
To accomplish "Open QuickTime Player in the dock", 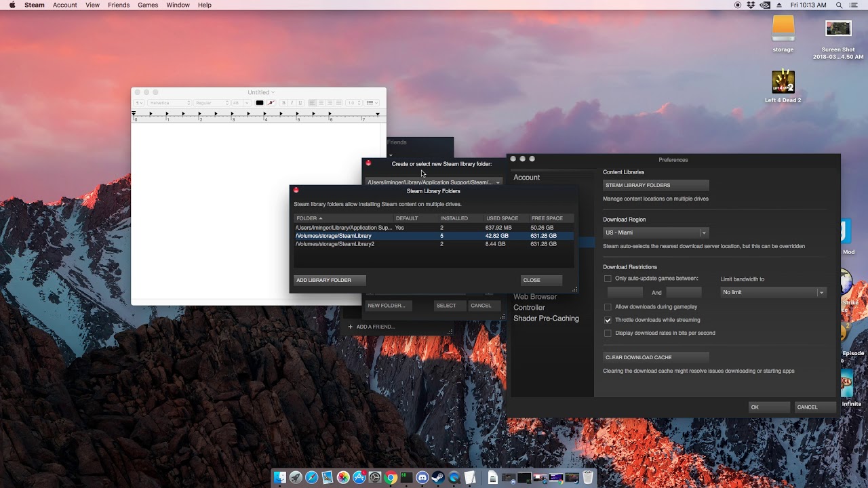I will click(454, 477).
